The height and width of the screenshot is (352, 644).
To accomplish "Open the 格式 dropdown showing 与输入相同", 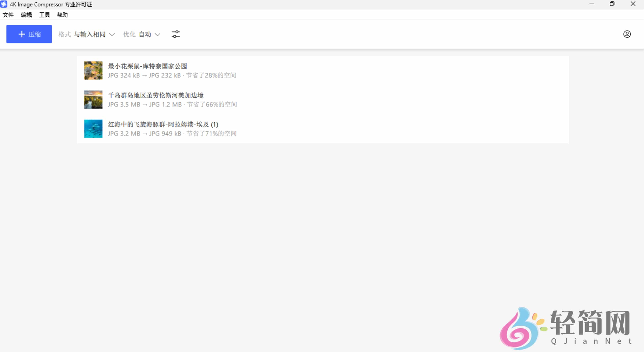I will (x=86, y=34).
